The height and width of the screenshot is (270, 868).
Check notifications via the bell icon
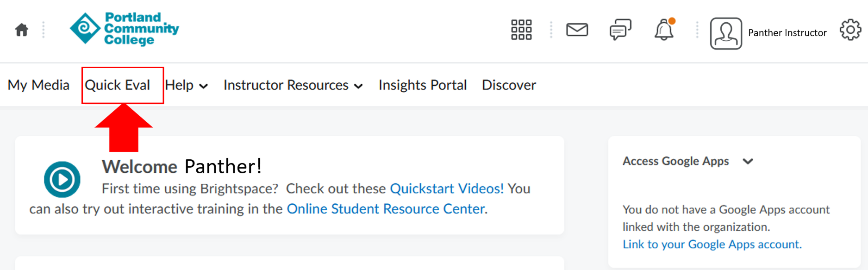(x=664, y=31)
